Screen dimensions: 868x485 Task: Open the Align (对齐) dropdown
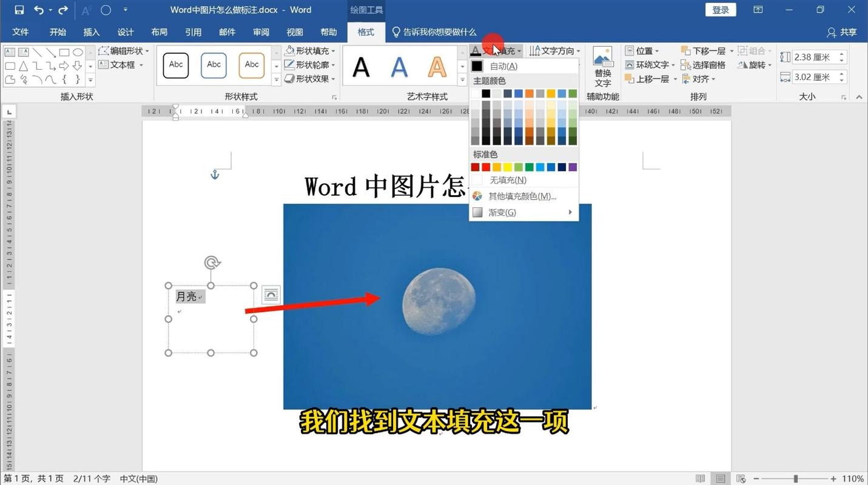pyautogui.click(x=699, y=79)
